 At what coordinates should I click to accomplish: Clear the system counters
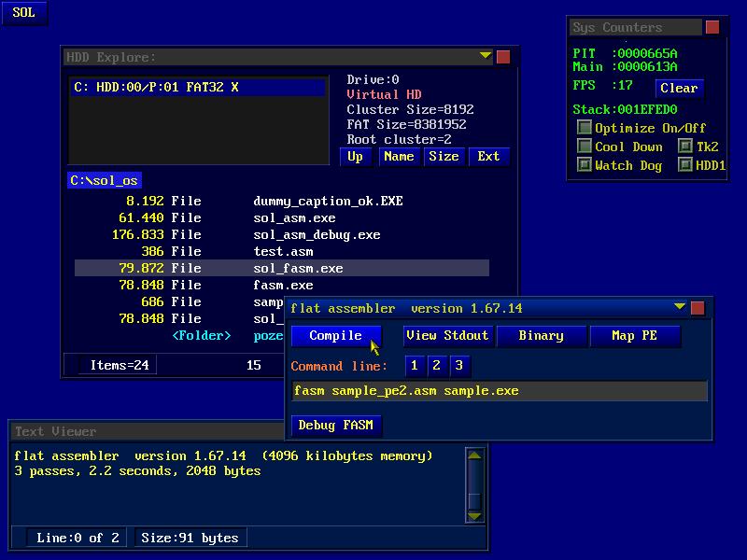tap(679, 88)
